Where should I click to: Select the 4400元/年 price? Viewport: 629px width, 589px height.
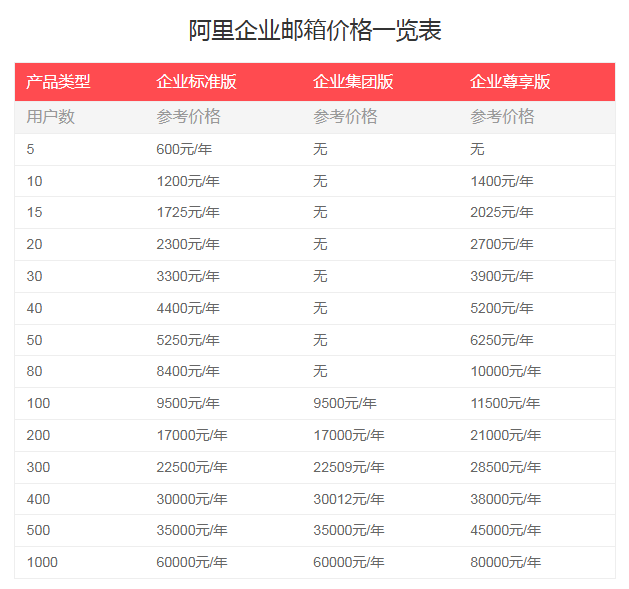point(188,309)
